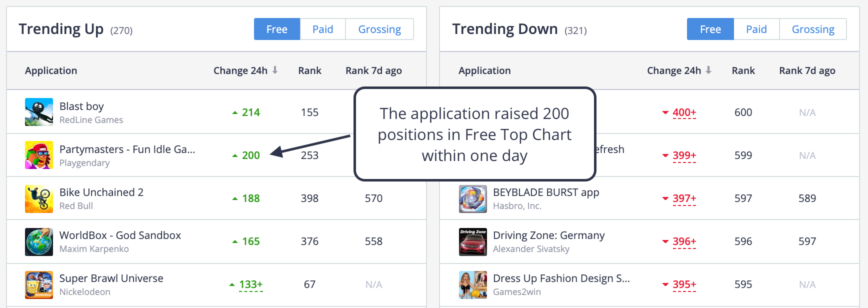The image size is (868, 308).
Task: Open the Bike Unchained 2 app icon
Action: (39, 198)
